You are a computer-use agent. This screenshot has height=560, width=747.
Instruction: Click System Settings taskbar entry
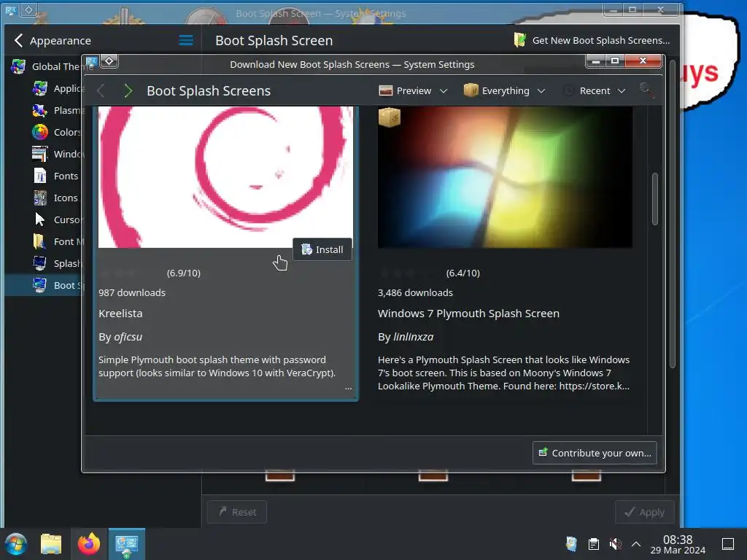127,544
